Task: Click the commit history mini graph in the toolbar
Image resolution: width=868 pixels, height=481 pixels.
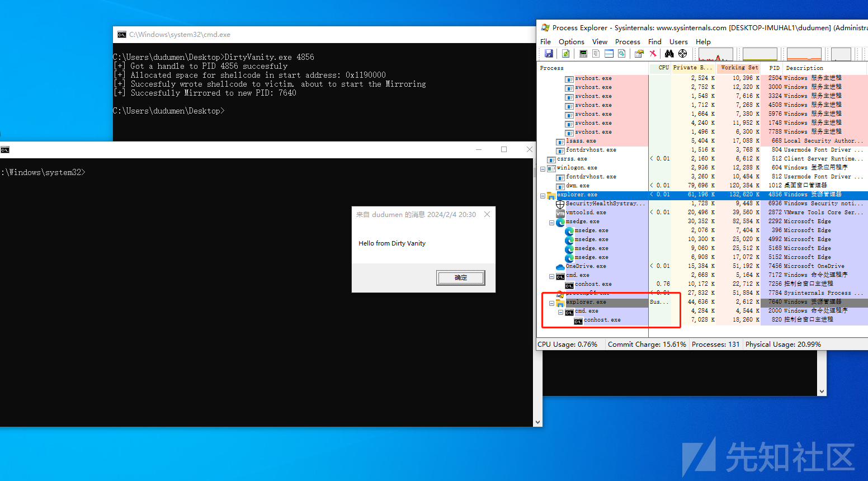Action: [x=759, y=54]
